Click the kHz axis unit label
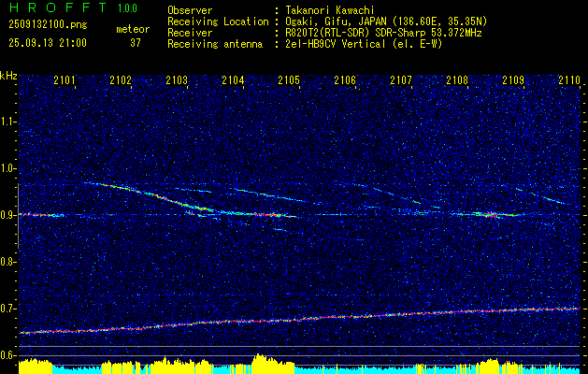Screen dimensions: 588x374 [8, 76]
